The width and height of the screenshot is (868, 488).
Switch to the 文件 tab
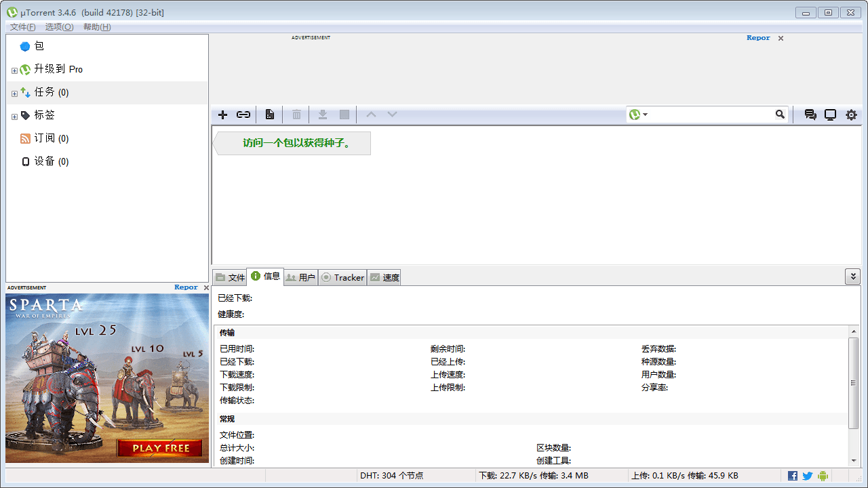pyautogui.click(x=230, y=277)
